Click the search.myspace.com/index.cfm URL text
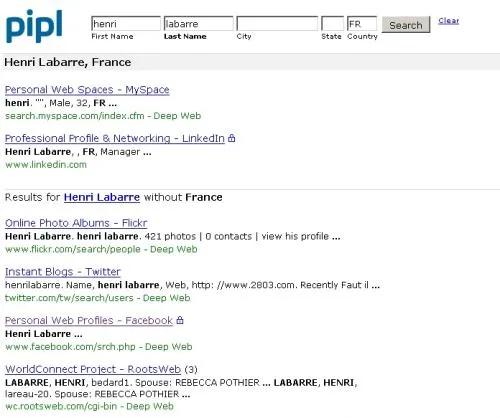Image resolution: width=500 pixels, height=418 pixels. (75, 116)
